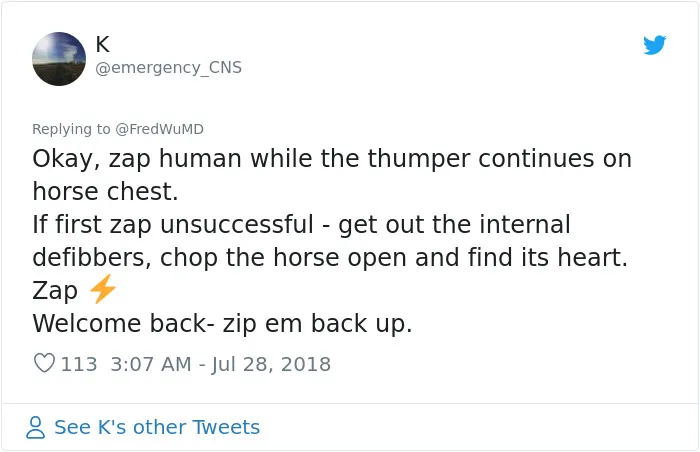Click the lightning bolt emoji after Zap

pos(103,289)
